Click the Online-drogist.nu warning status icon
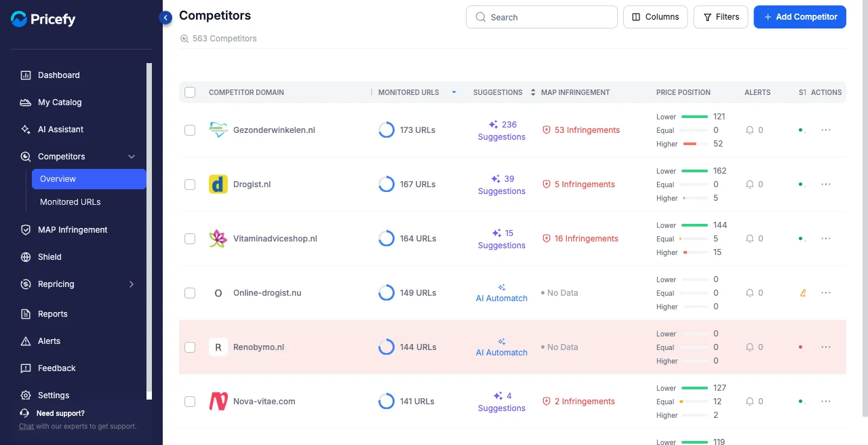868x445 pixels. (803, 293)
